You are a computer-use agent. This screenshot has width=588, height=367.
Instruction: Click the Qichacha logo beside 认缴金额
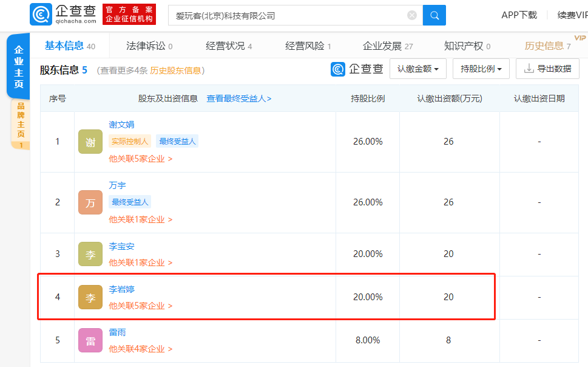tap(357, 69)
